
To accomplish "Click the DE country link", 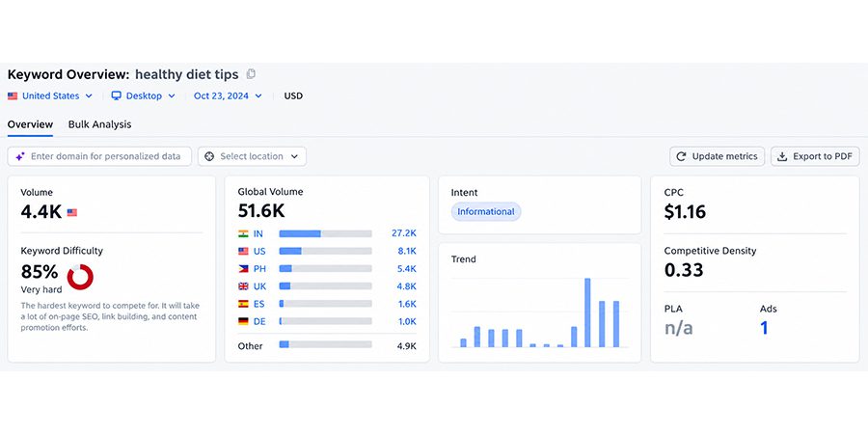I will 259,321.
